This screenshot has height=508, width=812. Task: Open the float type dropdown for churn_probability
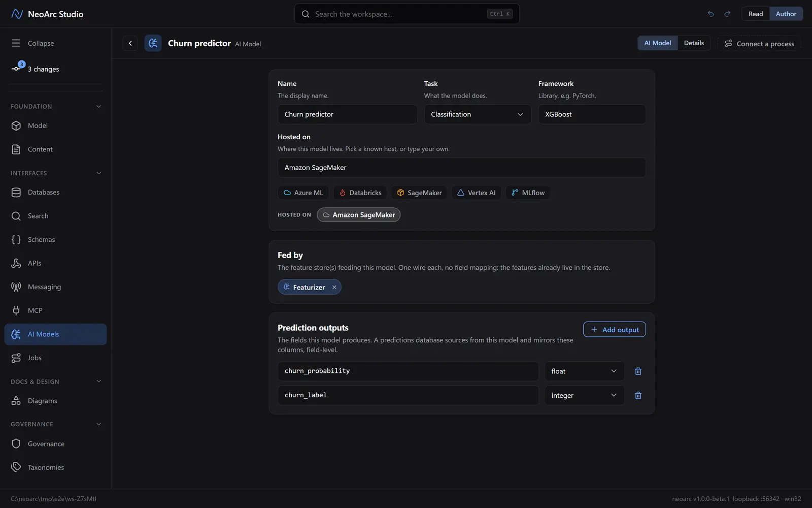tap(584, 371)
